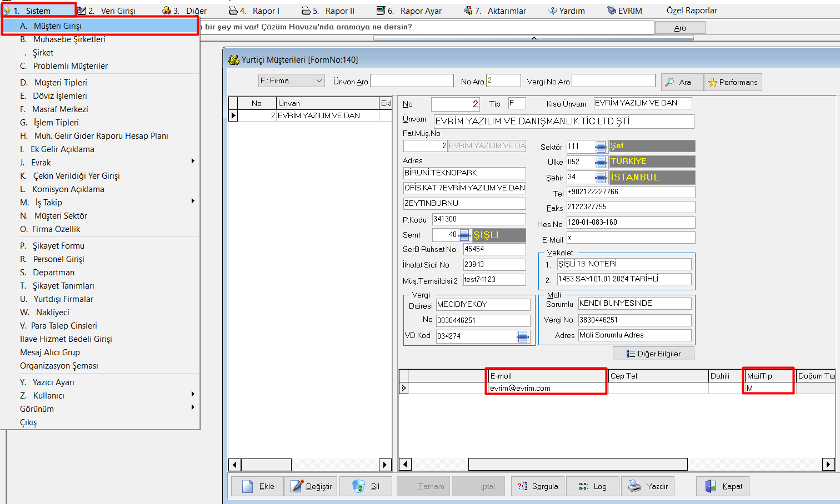Click the Performans star button

click(x=732, y=82)
